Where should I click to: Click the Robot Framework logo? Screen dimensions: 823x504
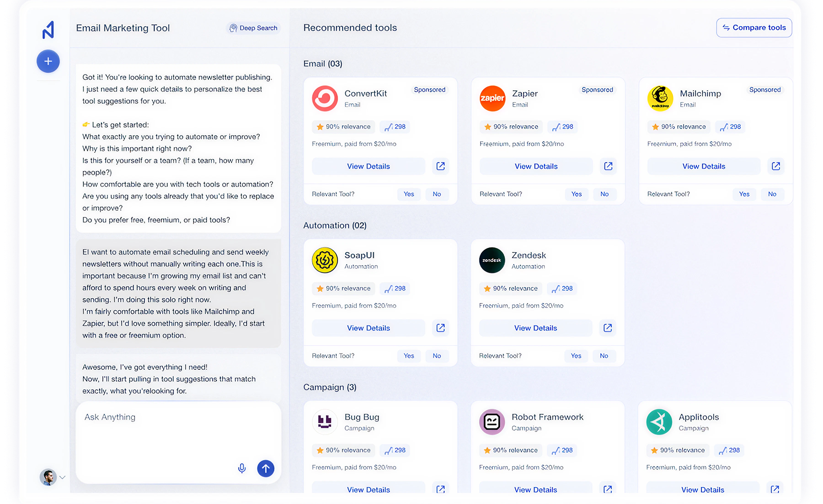click(x=492, y=422)
